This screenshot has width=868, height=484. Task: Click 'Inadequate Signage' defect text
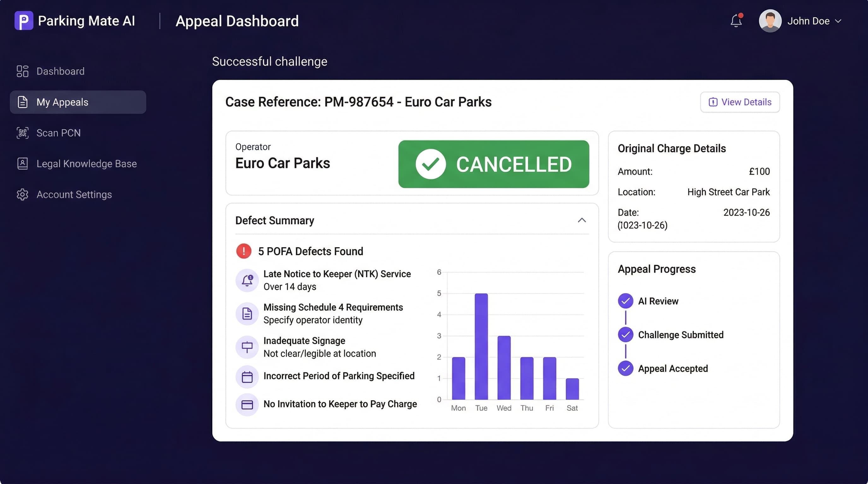[304, 341]
